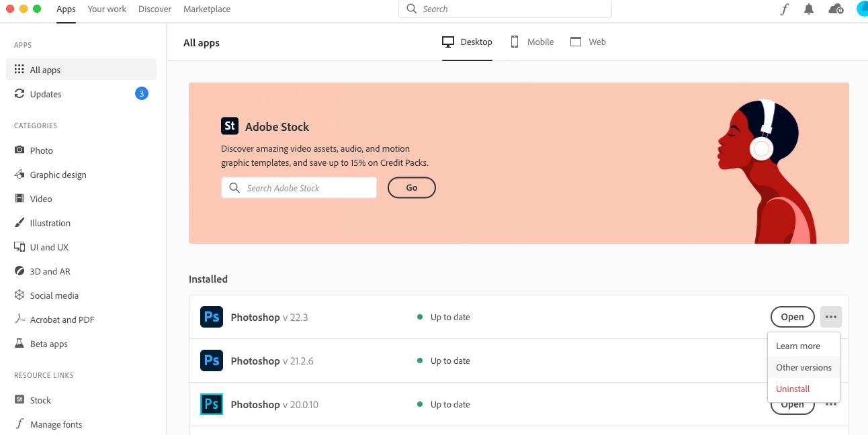This screenshot has width=868, height=435.
Task: Click the Updates refresh icon
Action: (x=19, y=94)
